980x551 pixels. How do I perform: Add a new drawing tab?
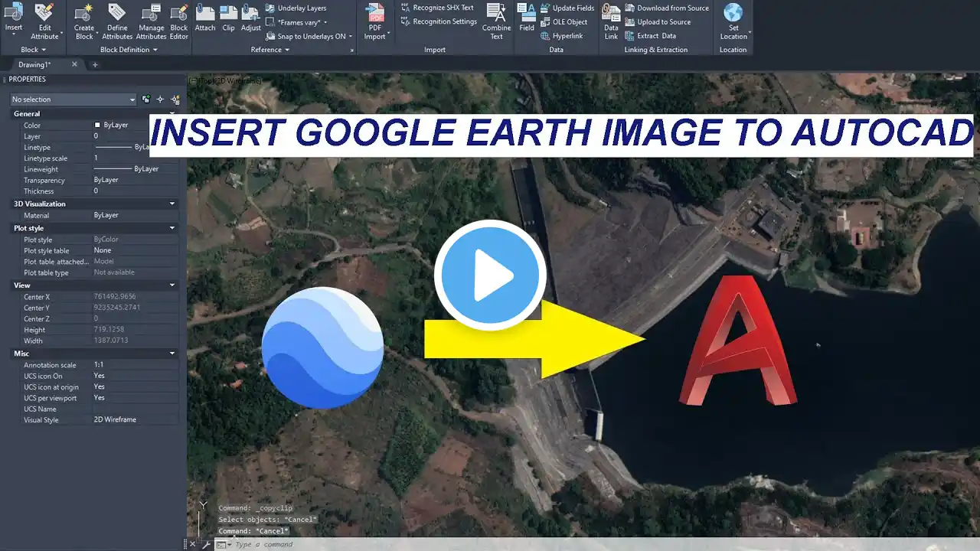pyautogui.click(x=95, y=65)
